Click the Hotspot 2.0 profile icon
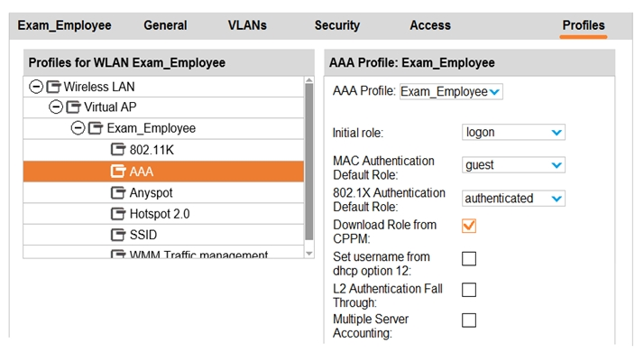Image resolution: width=644 pixels, height=353 pixels. pos(118,213)
